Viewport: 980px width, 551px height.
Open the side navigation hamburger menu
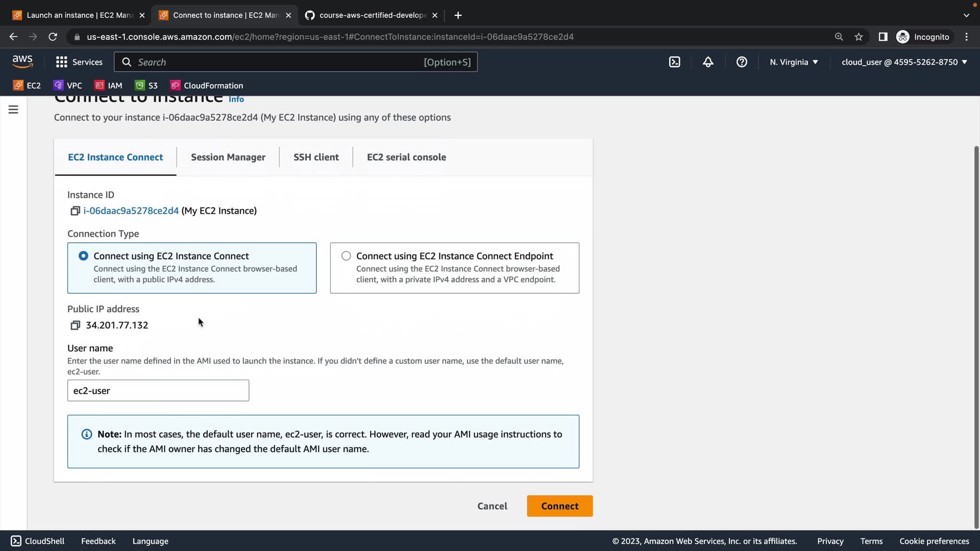[x=13, y=110]
